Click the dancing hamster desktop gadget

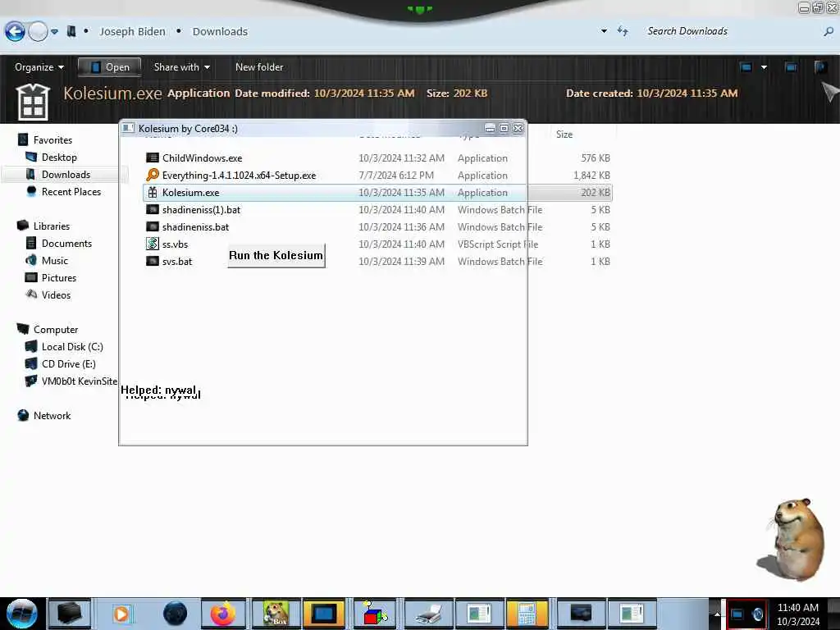[792, 539]
